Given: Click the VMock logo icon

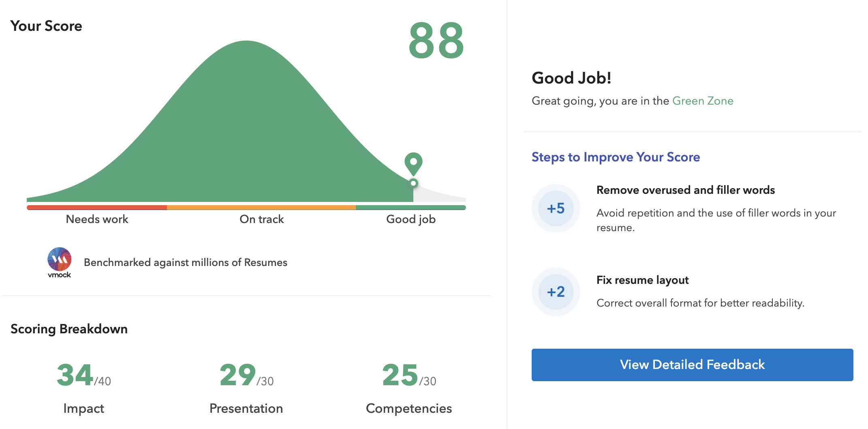Looking at the screenshot, I should (x=59, y=260).
